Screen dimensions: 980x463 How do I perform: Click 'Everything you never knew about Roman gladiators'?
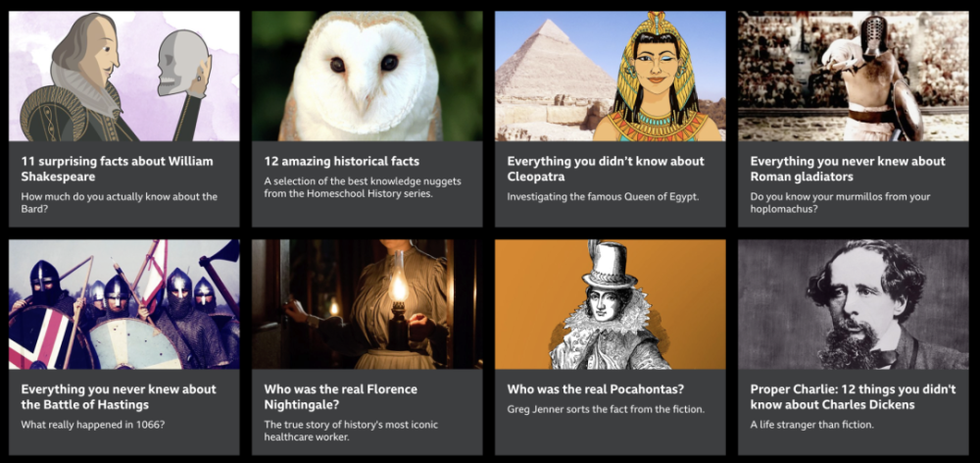(848, 169)
